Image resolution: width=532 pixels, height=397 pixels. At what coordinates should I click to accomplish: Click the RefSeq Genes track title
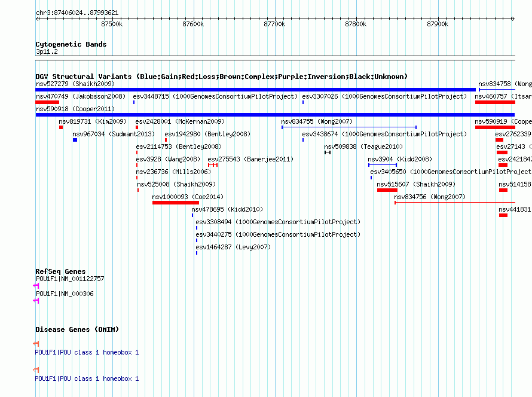61,271
